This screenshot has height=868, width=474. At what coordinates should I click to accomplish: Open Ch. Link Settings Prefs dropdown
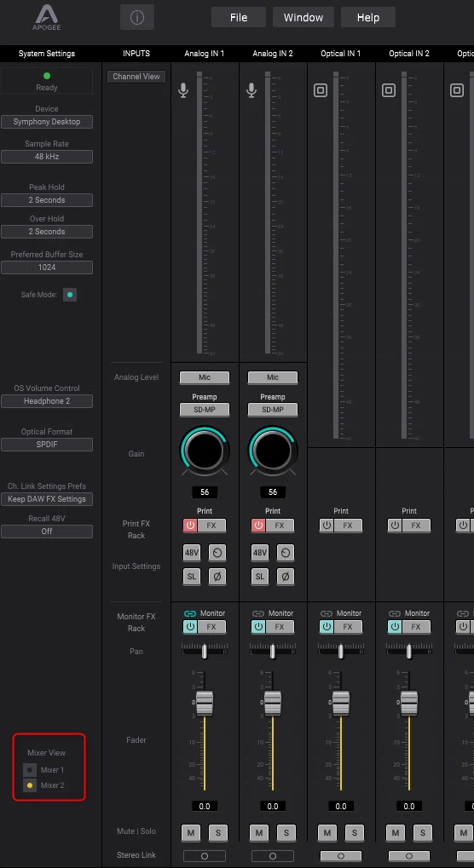47,499
